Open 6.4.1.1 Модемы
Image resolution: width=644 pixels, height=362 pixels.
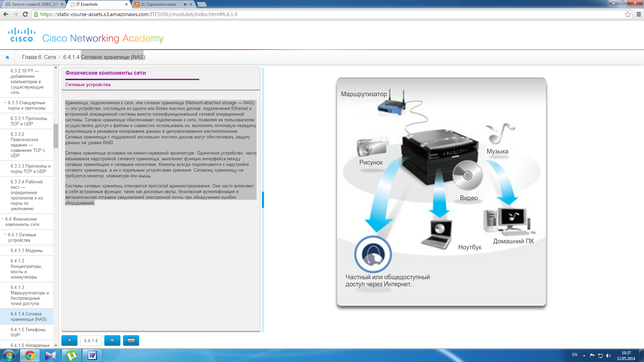pyautogui.click(x=27, y=250)
